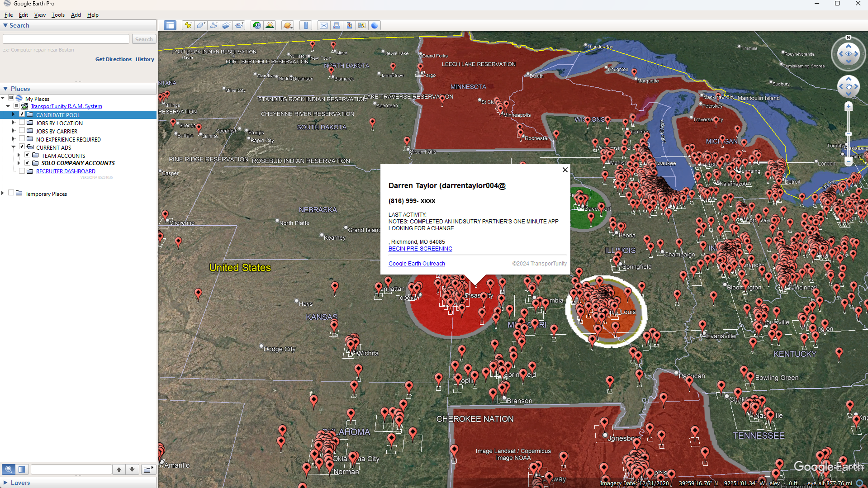Screen dimensions: 868x488
Task: Uncheck the CANDIDATE POOL checkbox
Action: pos(22,114)
